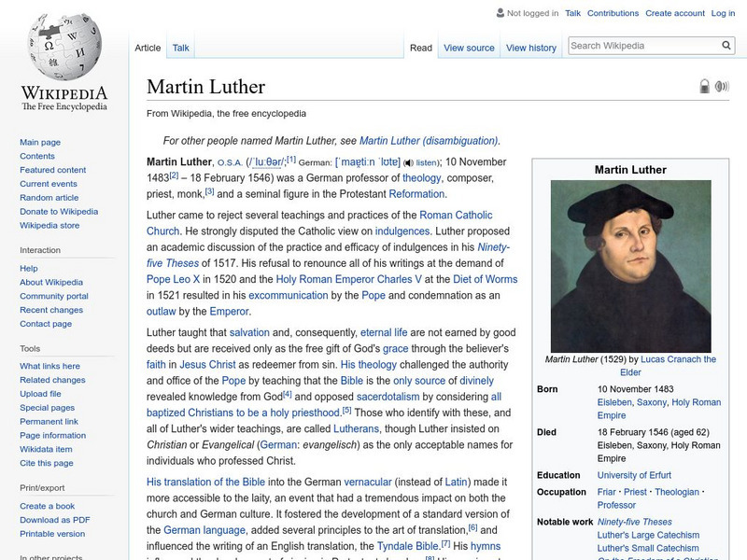This screenshot has height=560, width=747.
Task: Click the Martin Luther portrait image
Action: point(631,266)
